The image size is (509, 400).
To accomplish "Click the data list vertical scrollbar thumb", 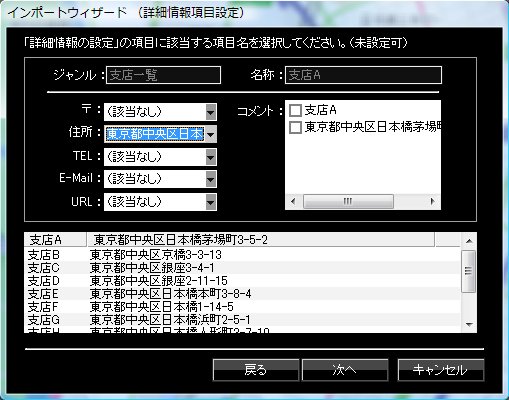I will pos(468,271).
